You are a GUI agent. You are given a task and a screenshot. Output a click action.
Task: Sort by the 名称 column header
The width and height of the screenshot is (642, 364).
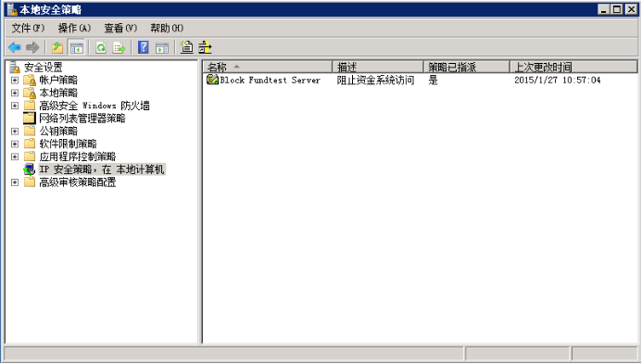(268, 67)
